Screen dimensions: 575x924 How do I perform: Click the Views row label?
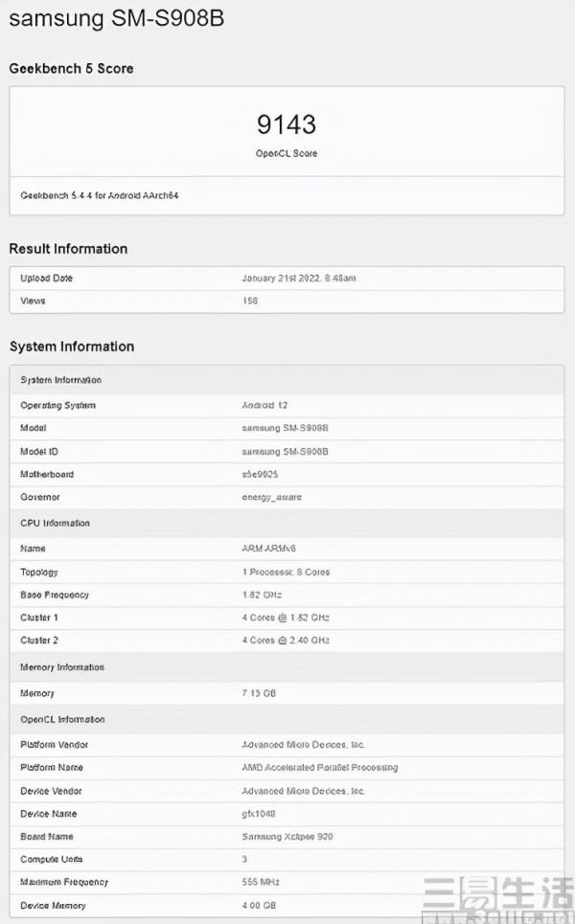coord(33,301)
